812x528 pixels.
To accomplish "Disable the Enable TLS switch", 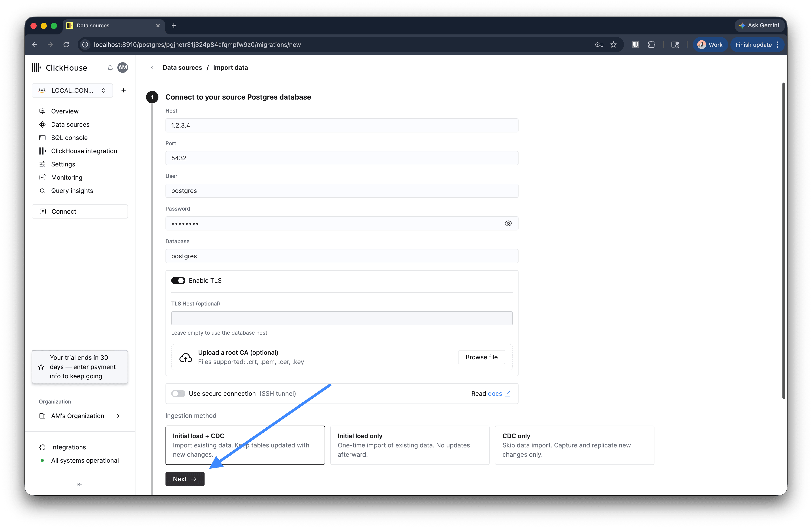I will (178, 281).
